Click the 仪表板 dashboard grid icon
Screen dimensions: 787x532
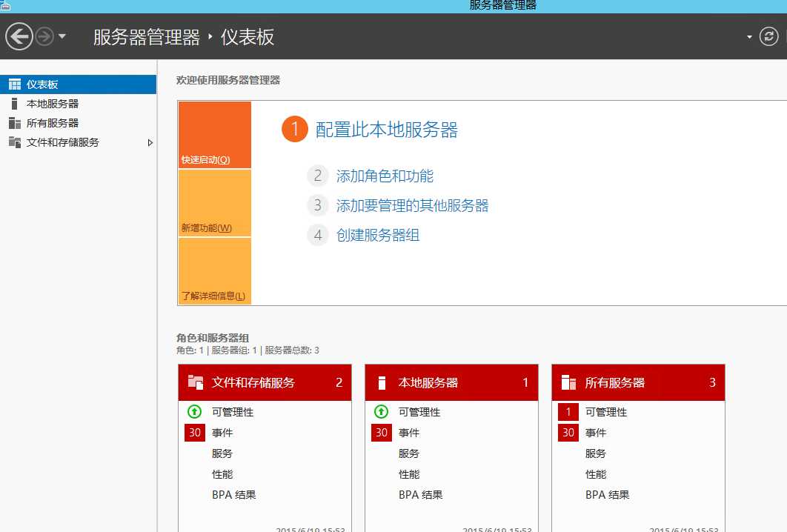15,84
